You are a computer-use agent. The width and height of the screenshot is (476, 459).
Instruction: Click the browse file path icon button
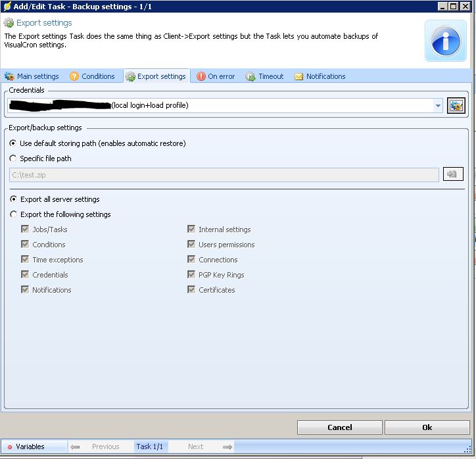click(453, 174)
